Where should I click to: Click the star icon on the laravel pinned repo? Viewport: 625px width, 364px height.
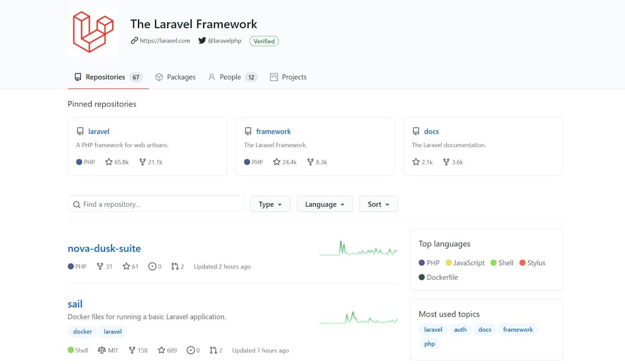pos(109,162)
